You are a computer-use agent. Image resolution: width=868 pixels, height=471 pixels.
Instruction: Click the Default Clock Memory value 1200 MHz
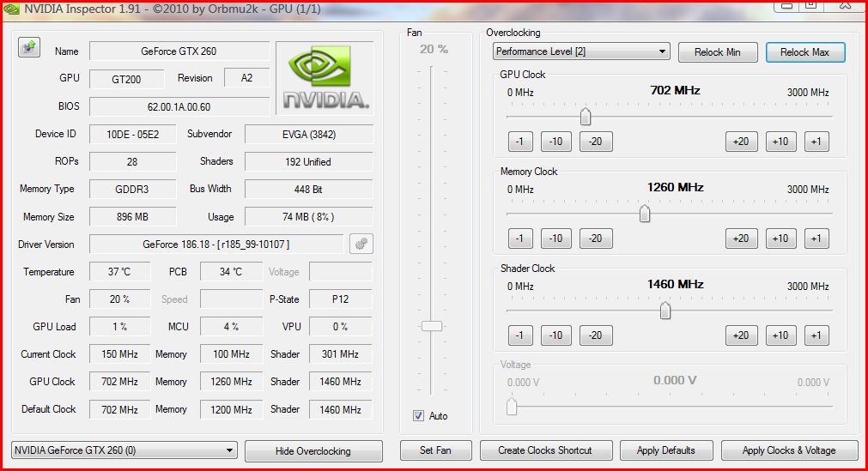231,409
